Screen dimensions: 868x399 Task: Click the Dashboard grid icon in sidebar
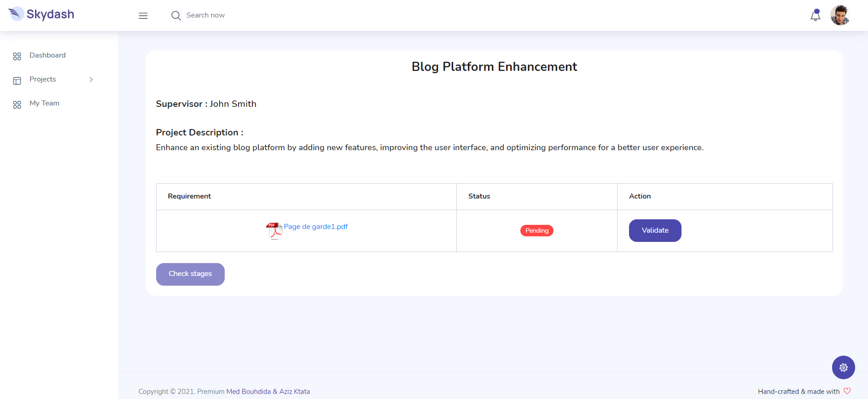pyautogui.click(x=17, y=56)
